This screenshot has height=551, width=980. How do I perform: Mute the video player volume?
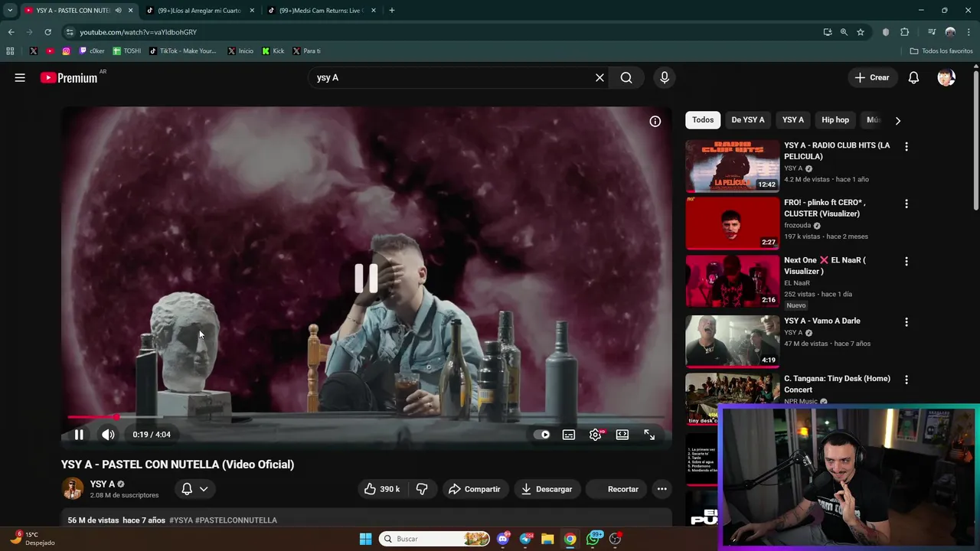coord(108,435)
